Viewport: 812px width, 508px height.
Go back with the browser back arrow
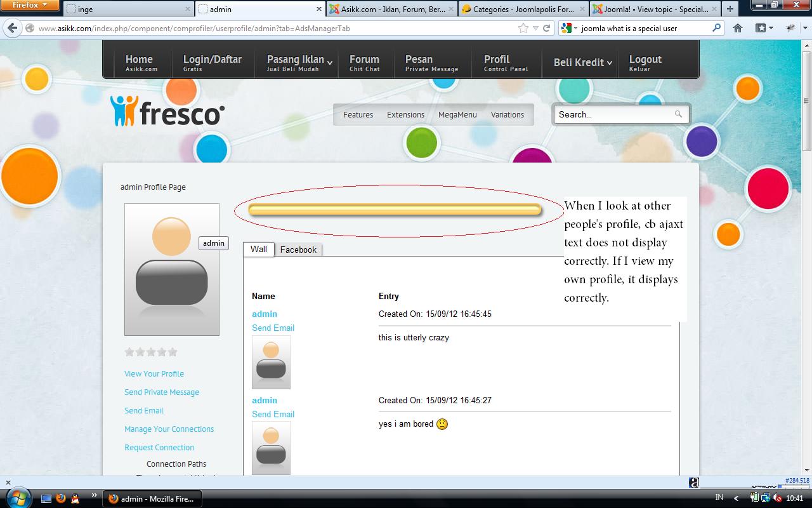tap(11, 28)
